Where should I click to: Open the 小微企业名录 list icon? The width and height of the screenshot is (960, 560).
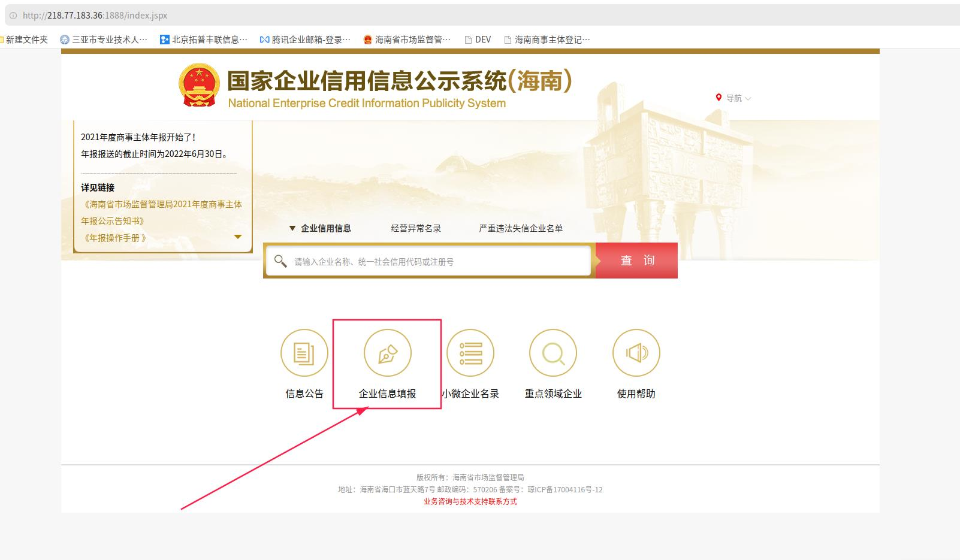coord(470,353)
